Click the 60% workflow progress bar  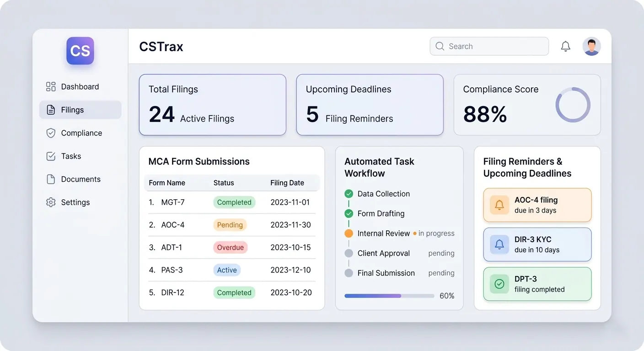(x=389, y=296)
